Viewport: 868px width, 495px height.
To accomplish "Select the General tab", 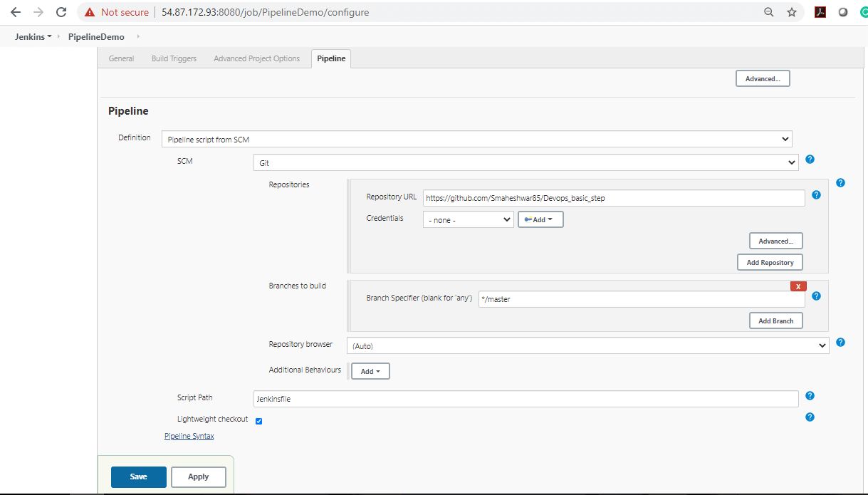I will (x=121, y=58).
